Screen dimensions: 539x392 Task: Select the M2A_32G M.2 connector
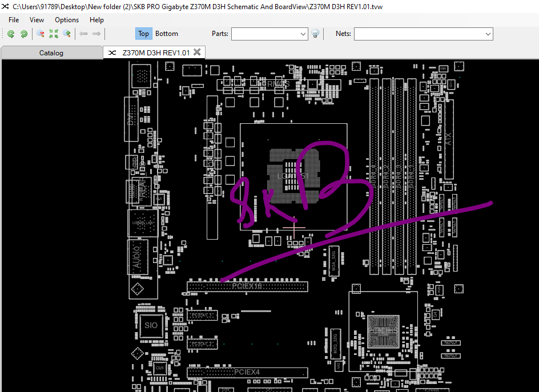click(x=334, y=261)
